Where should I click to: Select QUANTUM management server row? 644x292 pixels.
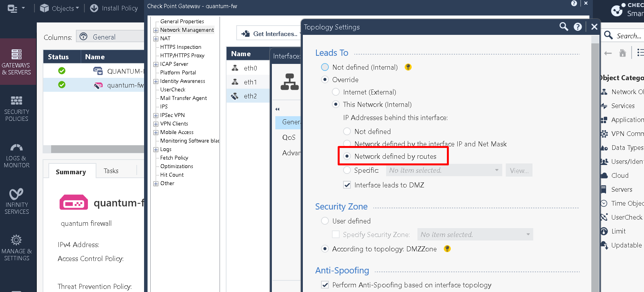94,71
